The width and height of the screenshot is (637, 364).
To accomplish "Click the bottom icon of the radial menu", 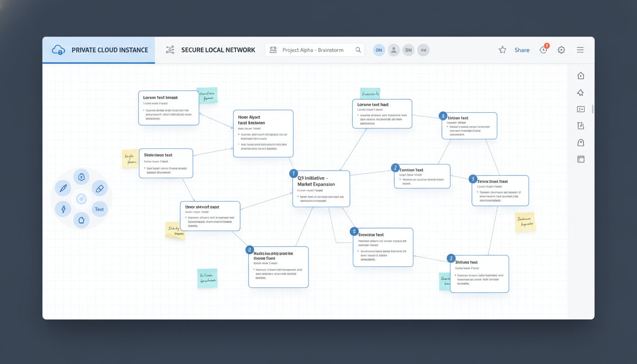I will pos(82,220).
